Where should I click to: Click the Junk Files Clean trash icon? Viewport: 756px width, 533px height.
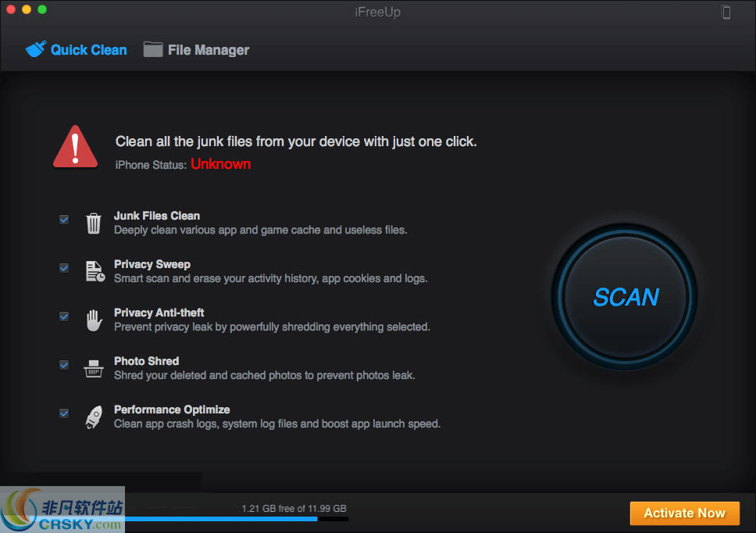click(x=94, y=224)
